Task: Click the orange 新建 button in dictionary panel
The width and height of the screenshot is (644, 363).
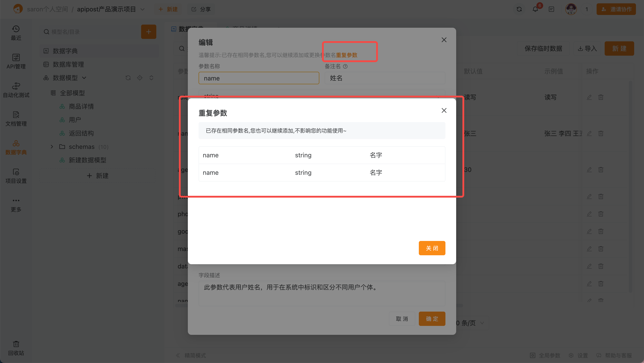Action: [x=619, y=49]
